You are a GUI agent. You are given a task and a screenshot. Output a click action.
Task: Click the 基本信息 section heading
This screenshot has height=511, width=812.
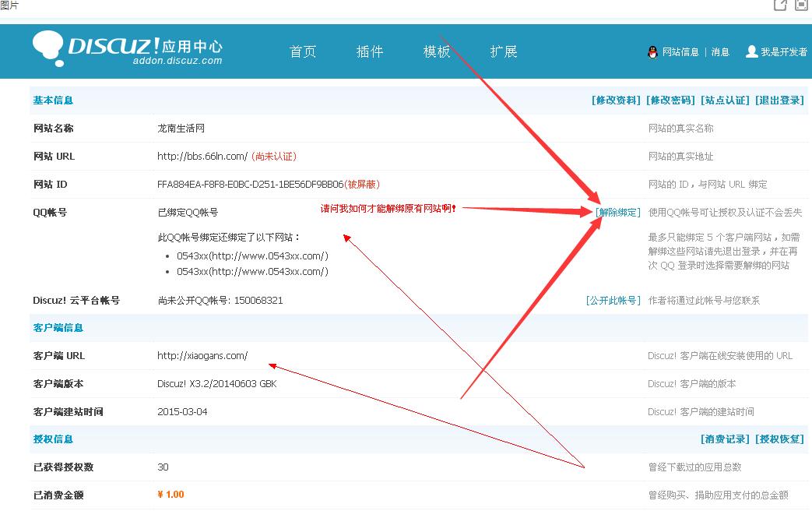coord(54,100)
